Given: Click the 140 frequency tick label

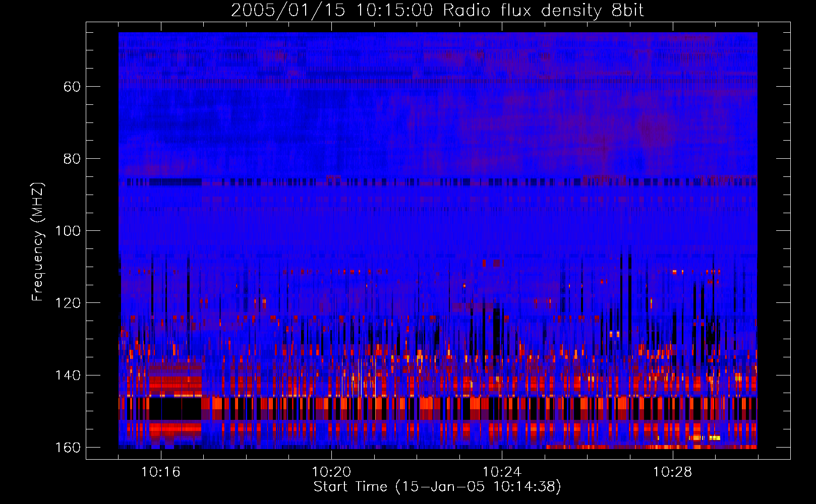Looking at the screenshot, I should pos(68,375).
